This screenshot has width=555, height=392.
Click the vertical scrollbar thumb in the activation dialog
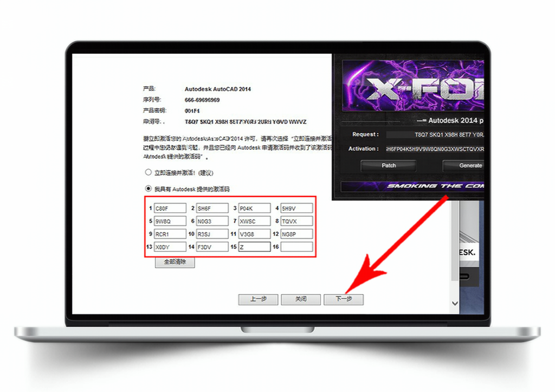tap(455, 241)
